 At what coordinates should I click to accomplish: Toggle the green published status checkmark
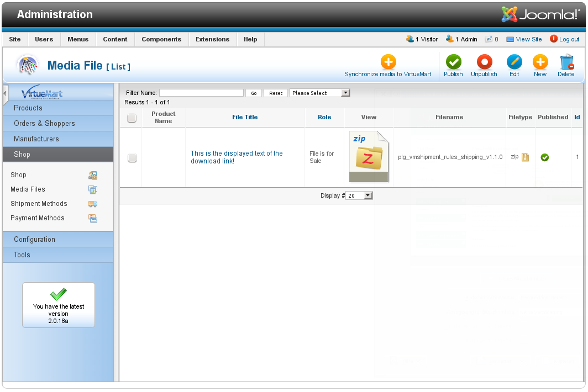(544, 157)
